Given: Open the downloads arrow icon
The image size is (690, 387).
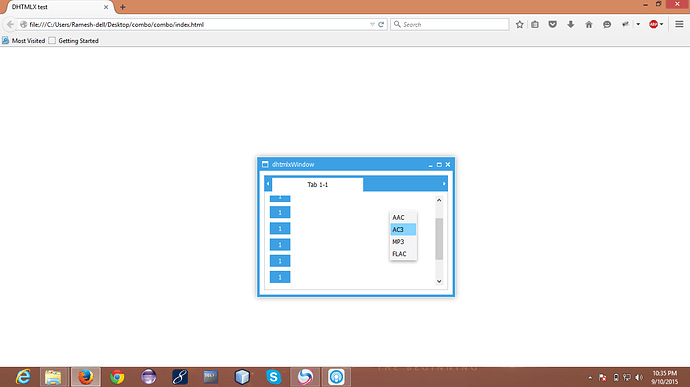Looking at the screenshot, I should (x=571, y=25).
